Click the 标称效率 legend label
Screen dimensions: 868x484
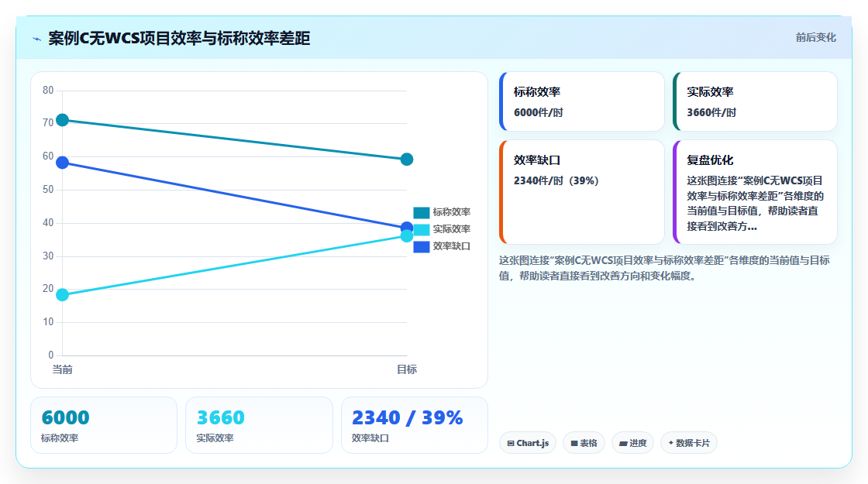pyautogui.click(x=452, y=212)
